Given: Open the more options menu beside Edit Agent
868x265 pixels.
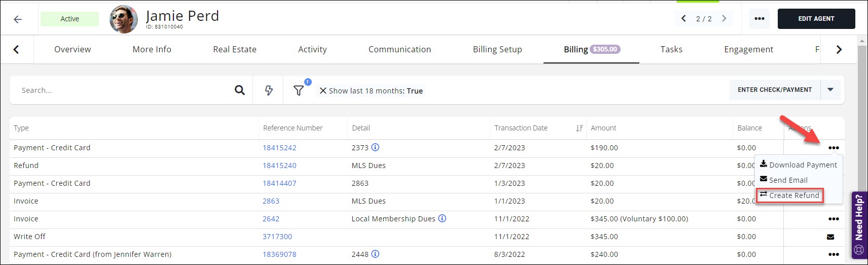Looking at the screenshot, I should (759, 19).
